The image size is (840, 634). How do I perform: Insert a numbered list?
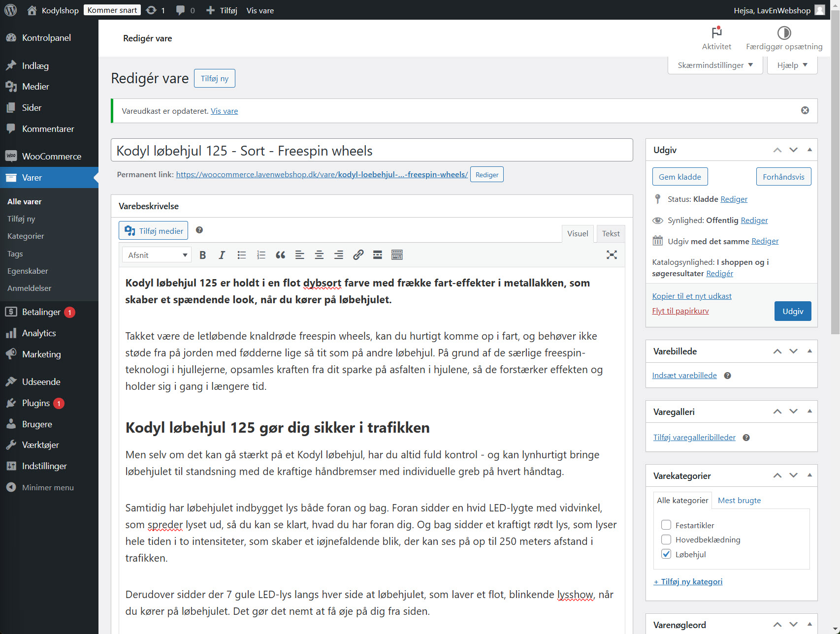tap(260, 254)
